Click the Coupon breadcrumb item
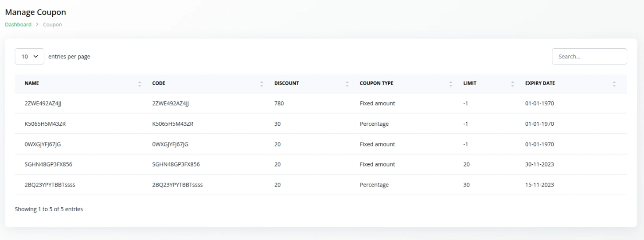 tap(52, 25)
